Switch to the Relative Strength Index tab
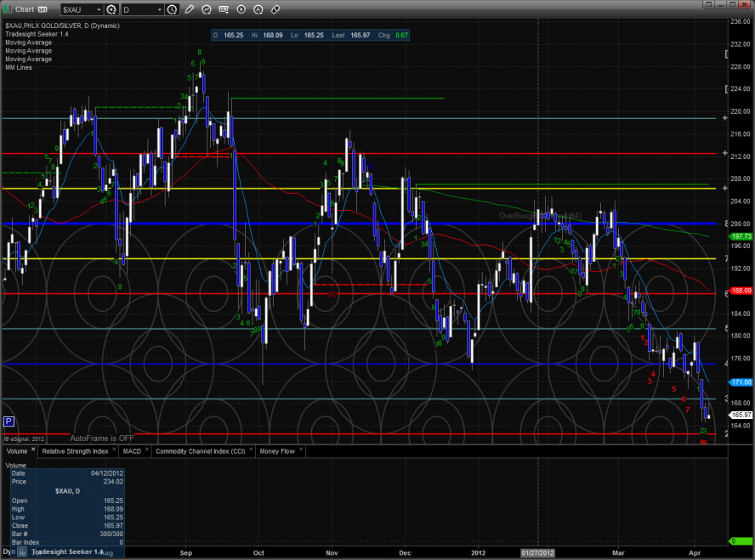The image size is (755, 560). (75, 451)
